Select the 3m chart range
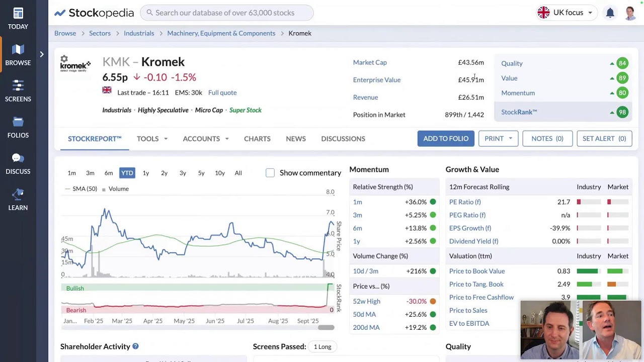 [x=90, y=173]
